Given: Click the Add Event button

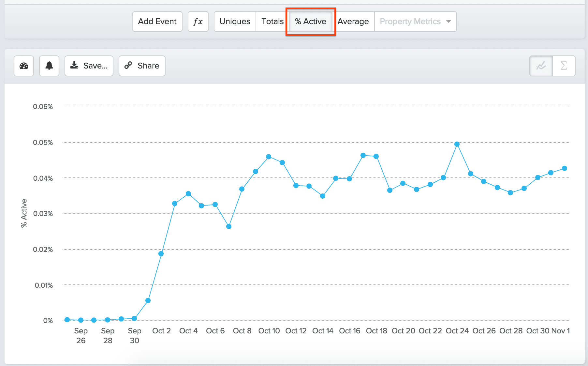Looking at the screenshot, I should click(x=157, y=21).
